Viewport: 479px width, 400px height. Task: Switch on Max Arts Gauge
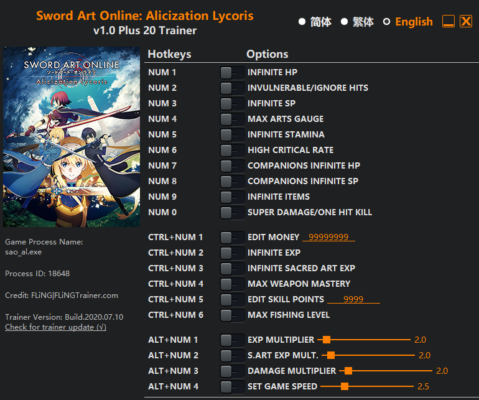click(232, 119)
